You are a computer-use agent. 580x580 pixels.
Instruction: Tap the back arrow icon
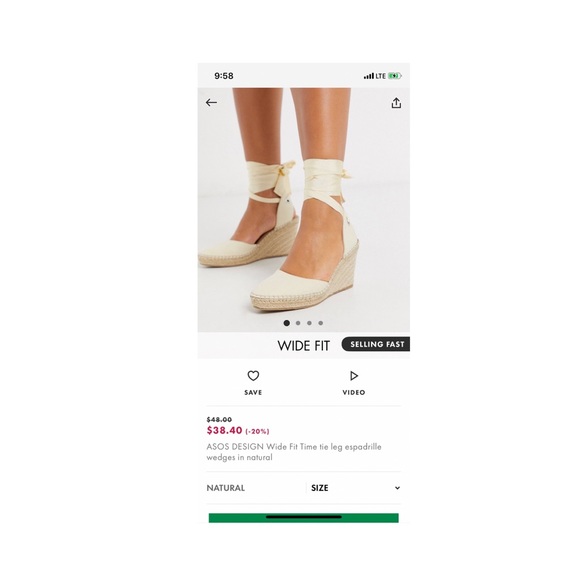pyautogui.click(x=211, y=102)
